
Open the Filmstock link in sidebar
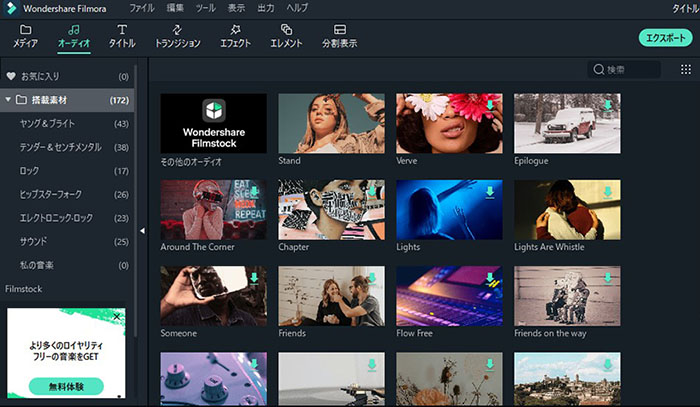[x=24, y=289]
